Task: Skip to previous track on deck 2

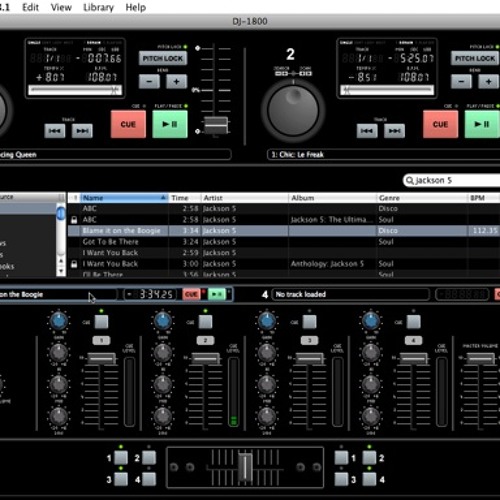Action: pyautogui.click(x=367, y=131)
